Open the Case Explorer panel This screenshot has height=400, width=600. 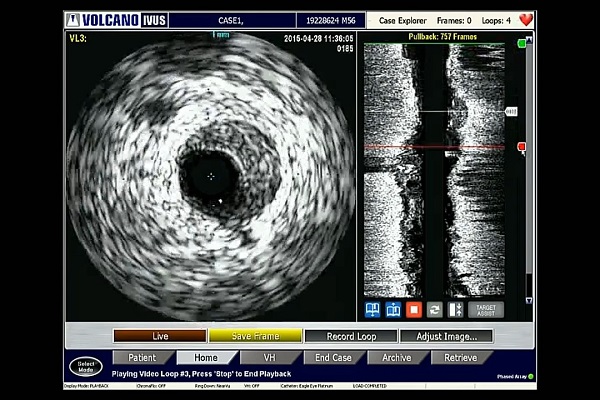pyautogui.click(x=403, y=20)
